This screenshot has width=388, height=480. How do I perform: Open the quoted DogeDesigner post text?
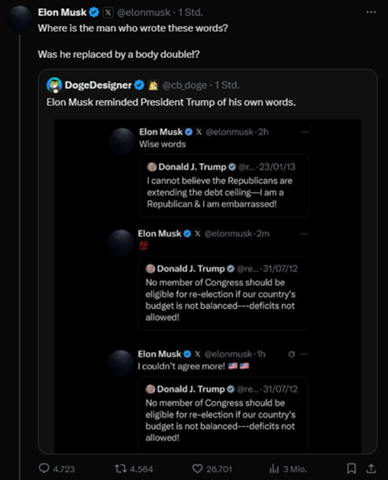[171, 102]
